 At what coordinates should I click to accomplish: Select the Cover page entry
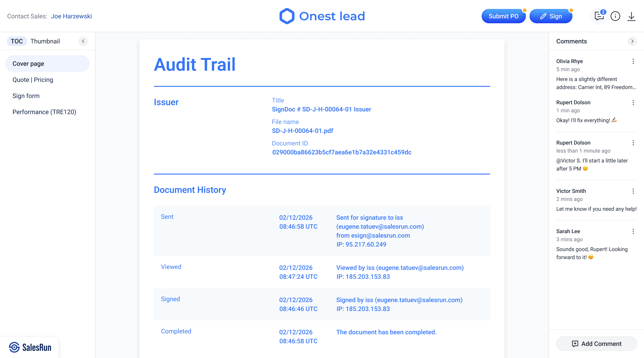pyautogui.click(x=28, y=63)
